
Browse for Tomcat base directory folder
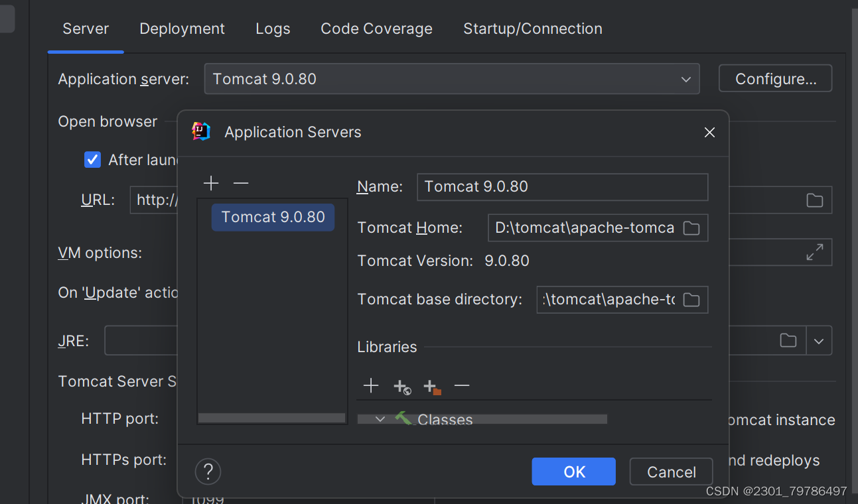tap(691, 300)
